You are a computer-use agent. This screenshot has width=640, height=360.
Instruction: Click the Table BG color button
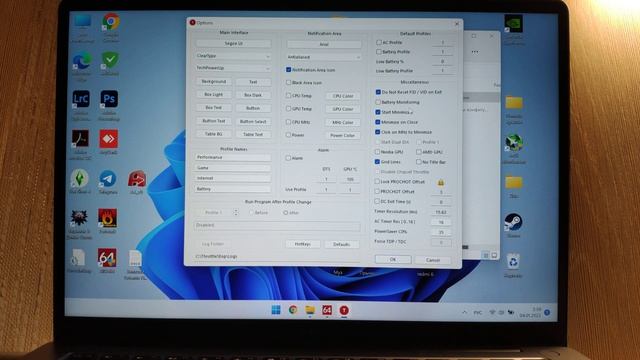213,134
